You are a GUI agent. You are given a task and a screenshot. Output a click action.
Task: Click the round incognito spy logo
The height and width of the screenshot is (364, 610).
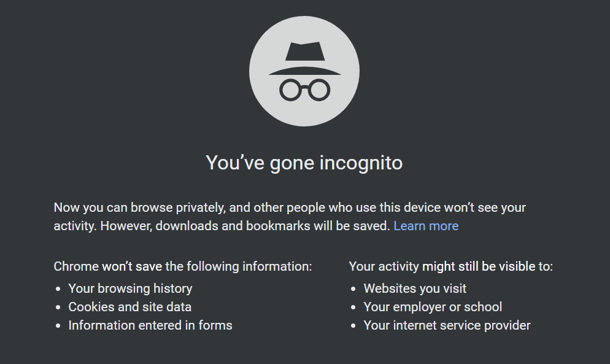304,71
